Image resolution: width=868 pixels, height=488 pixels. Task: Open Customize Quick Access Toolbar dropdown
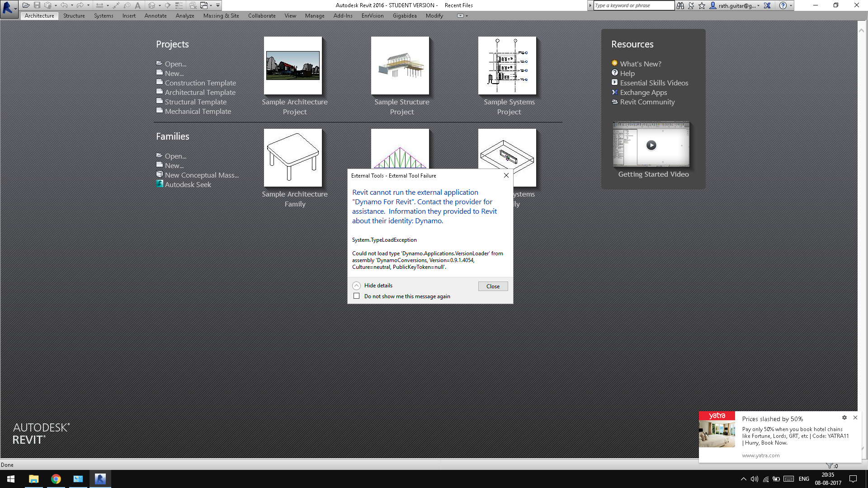coord(218,5)
